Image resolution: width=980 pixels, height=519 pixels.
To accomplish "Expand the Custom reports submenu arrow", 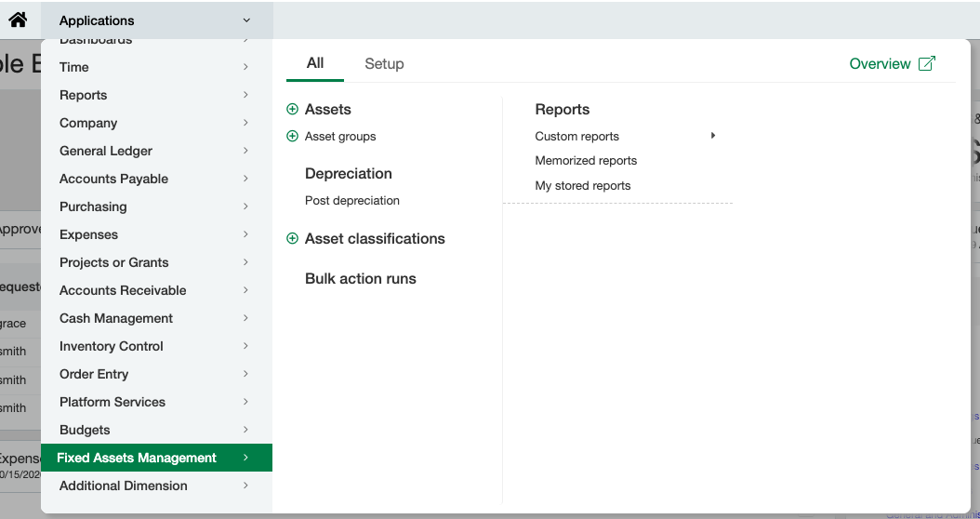I will (x=713, y=136).
